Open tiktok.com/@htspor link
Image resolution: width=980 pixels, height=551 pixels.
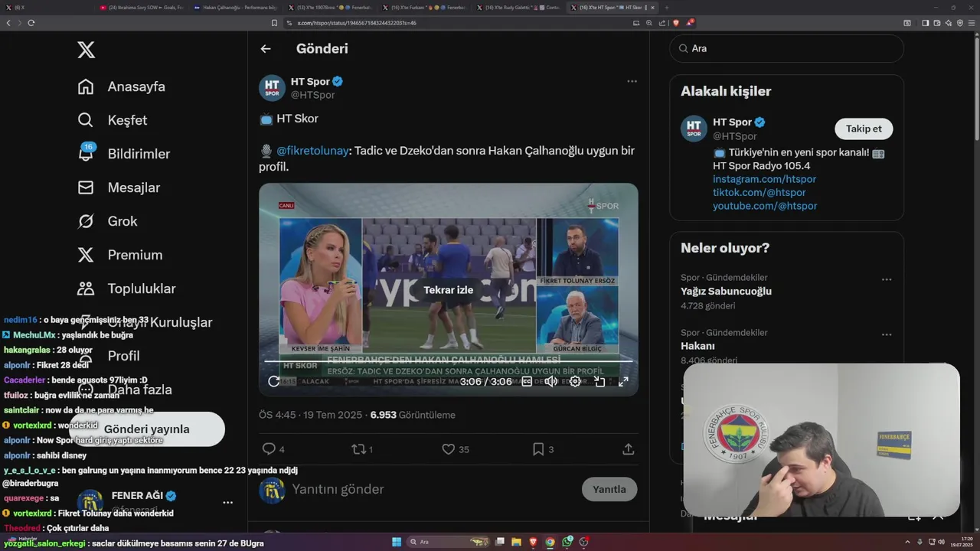759,193
